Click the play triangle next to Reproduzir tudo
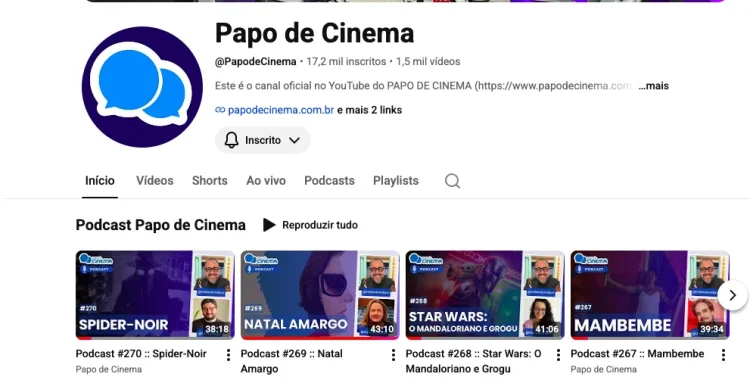Image resolution: width=750 pixels, height=380 pixels. click(269, 225)
